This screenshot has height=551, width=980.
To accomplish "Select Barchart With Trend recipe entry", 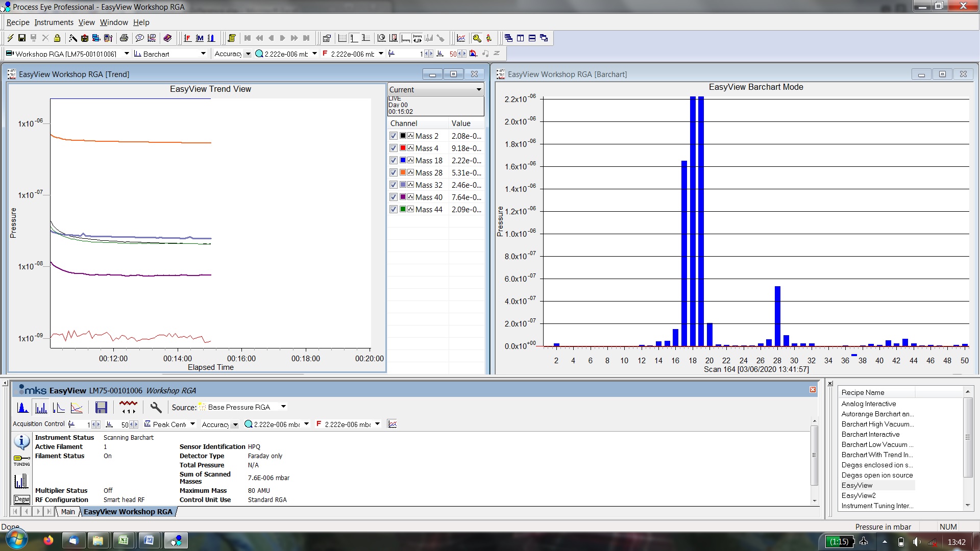I will coord(877,455).
